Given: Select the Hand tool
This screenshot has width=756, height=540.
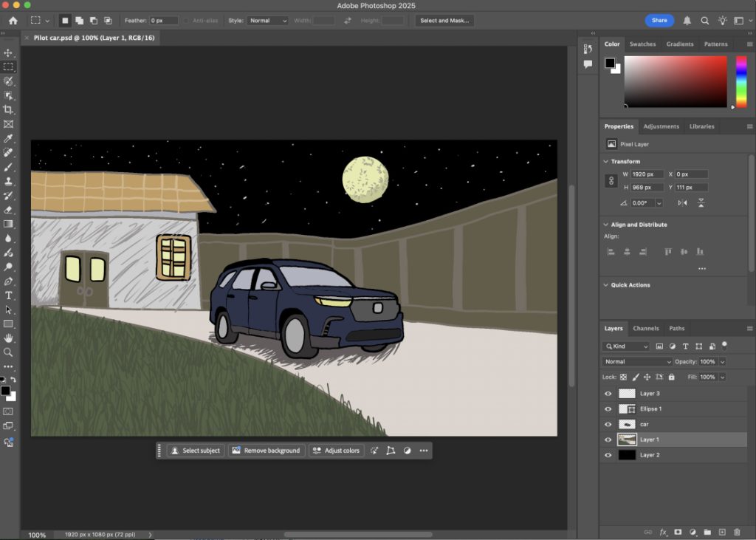Looking at the screenshot, I should (9, 338).
